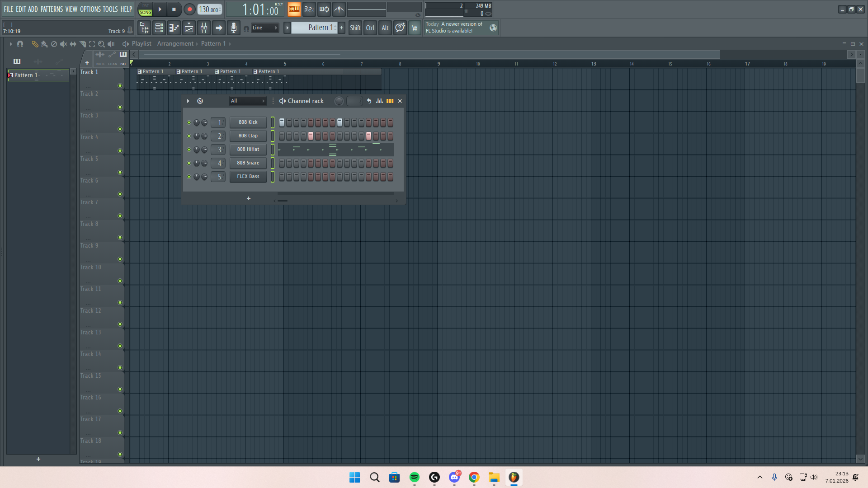This screenshot has height=488, width=868.
Task: Choose the Select tool in playlist
Action: 92,44
